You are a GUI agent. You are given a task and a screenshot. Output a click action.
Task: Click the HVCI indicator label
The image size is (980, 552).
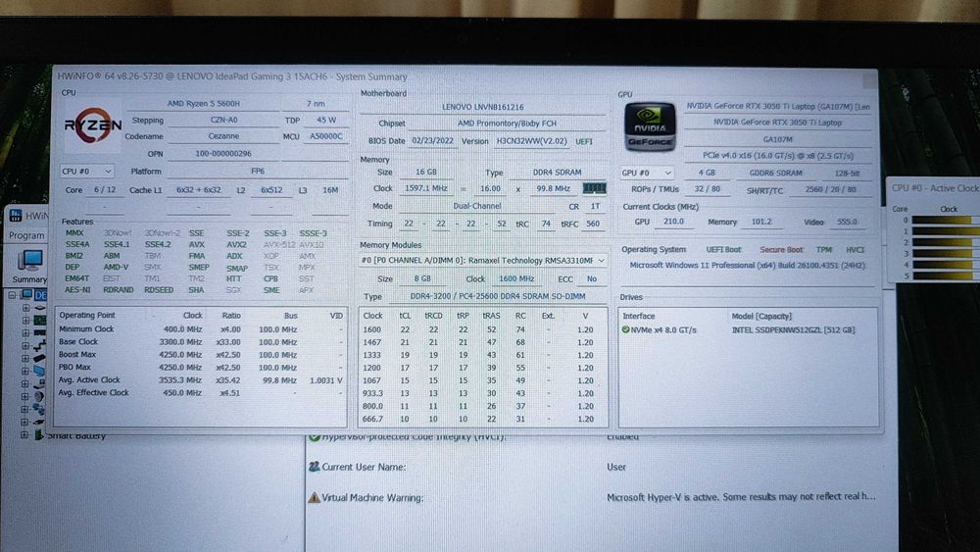pyautogui.click(x=855, y=249)
